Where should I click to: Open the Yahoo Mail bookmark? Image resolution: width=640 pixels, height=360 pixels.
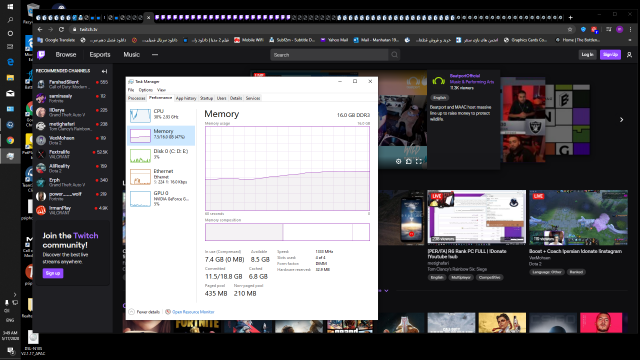[x=334, y=40]
